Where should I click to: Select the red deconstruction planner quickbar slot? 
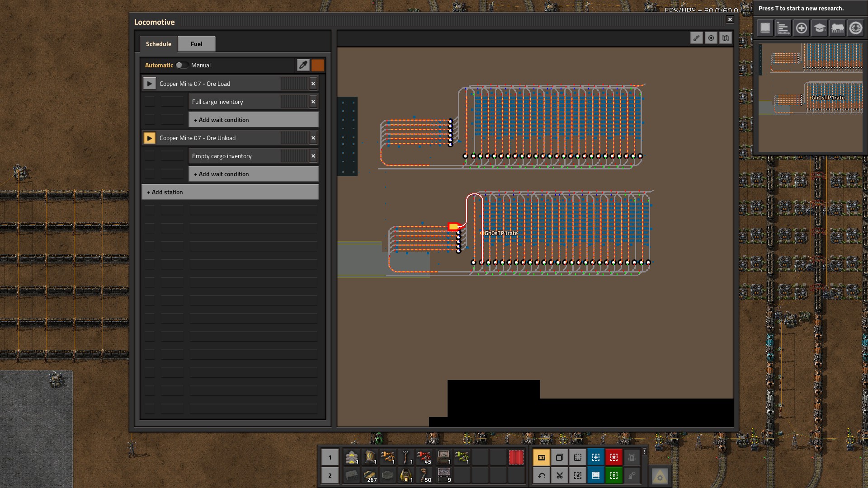click(516, 457)
